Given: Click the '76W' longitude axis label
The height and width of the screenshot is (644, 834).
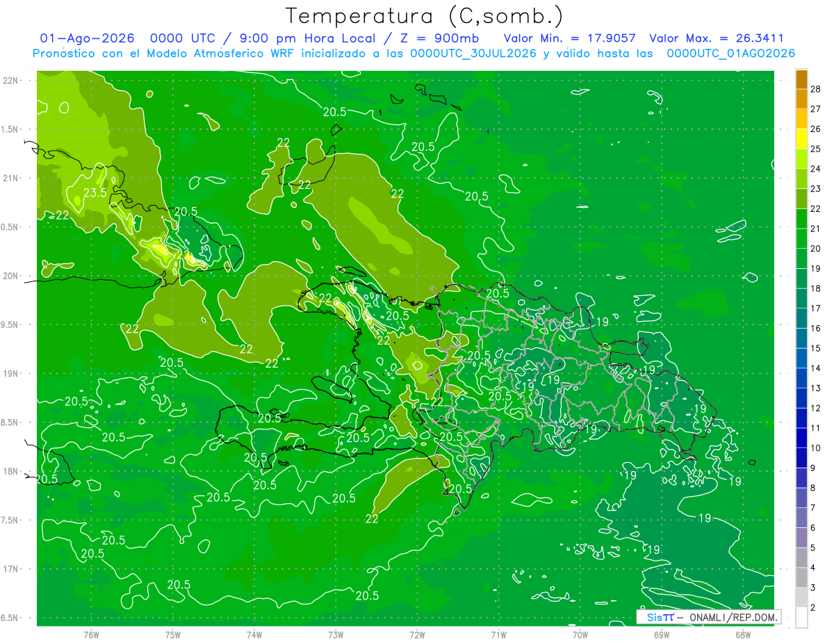Looking at the screenshot, I should (x=91, y=635).
